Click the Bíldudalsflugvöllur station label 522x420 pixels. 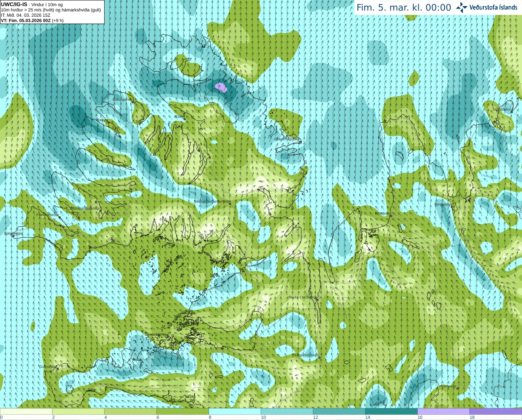[85, 208]
